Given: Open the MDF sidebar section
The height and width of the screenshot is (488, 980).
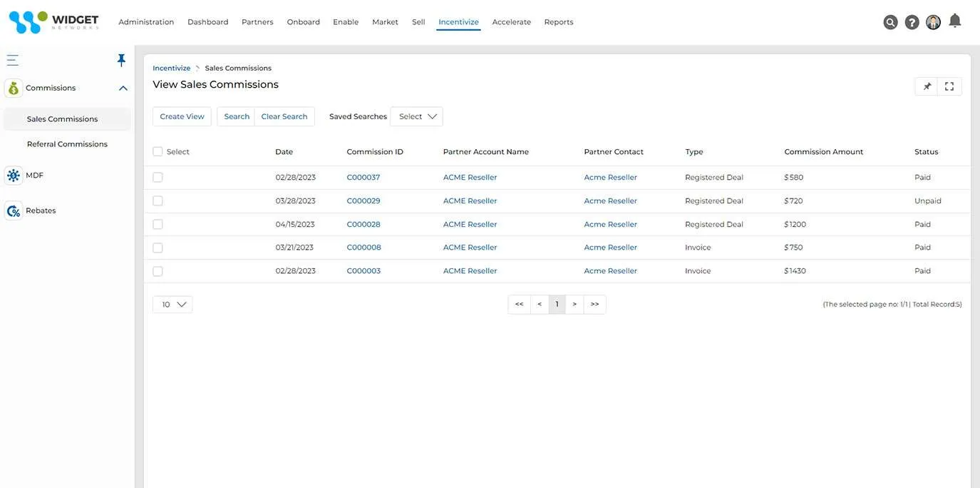Looking at the screenshot, I should pos(34,176).
